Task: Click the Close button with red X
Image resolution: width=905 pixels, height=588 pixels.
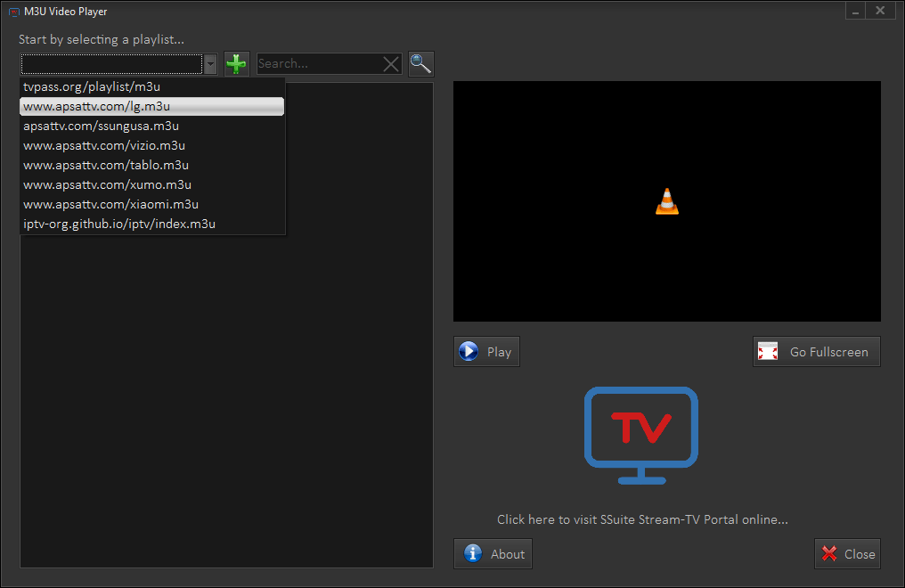Action: pyautogui.click(x=847, y=554)
